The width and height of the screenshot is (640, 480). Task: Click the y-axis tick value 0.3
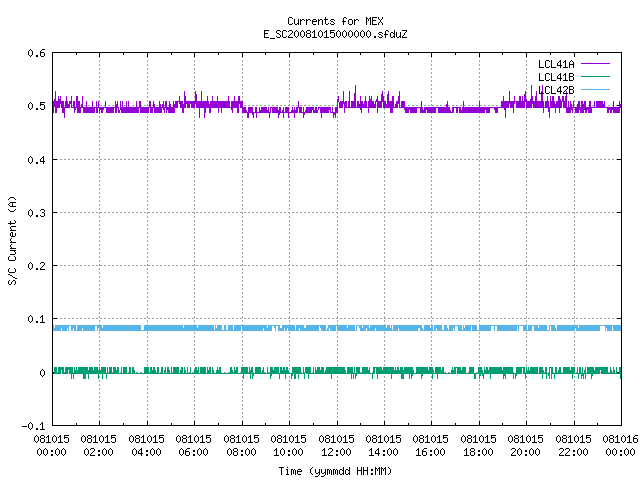click(36, 213)
